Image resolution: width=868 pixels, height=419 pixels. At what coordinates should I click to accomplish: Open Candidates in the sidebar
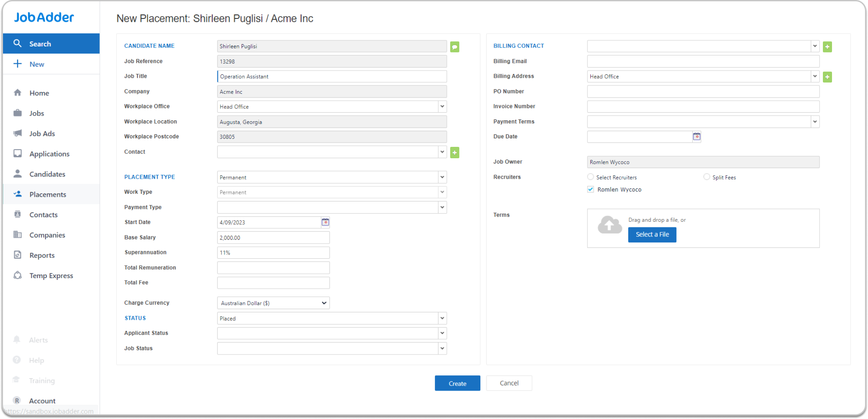click(x=47, y=174)
